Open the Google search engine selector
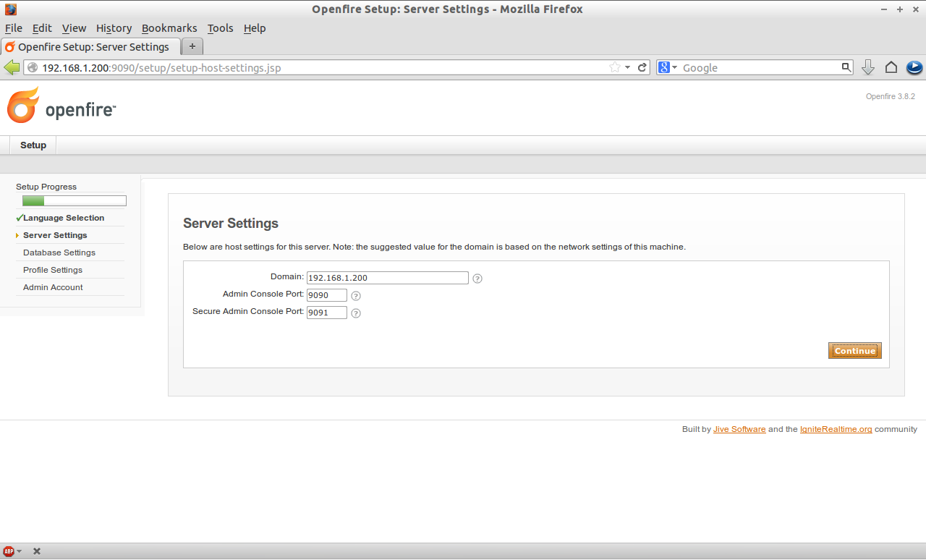The width and height of the screenshot is (926, 560). [x=668, y=67]
